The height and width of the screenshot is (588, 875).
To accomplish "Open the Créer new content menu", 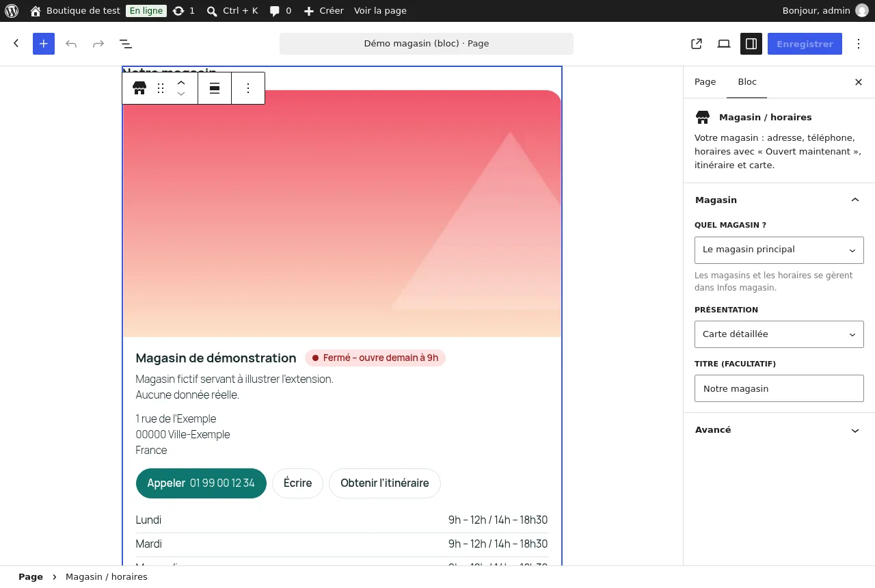I will (x=324, y=11).
